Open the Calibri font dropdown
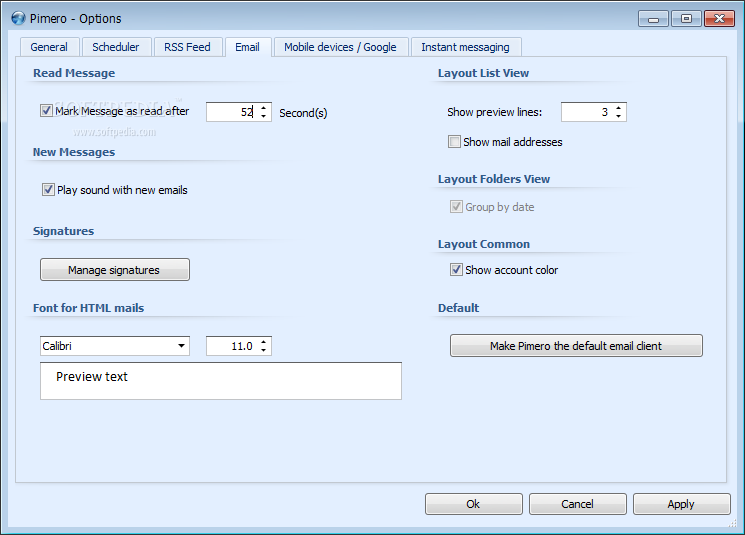 tap(181, 346)
